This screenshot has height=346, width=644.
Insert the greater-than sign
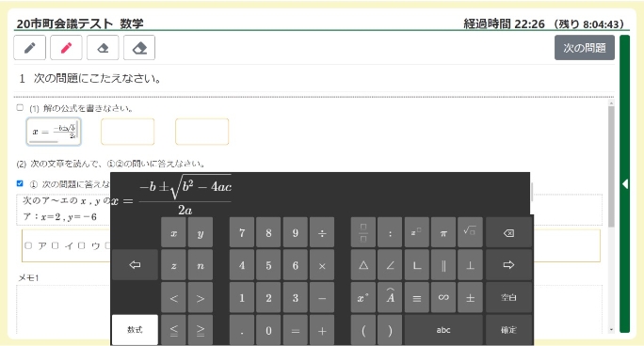tap(201, 298)
